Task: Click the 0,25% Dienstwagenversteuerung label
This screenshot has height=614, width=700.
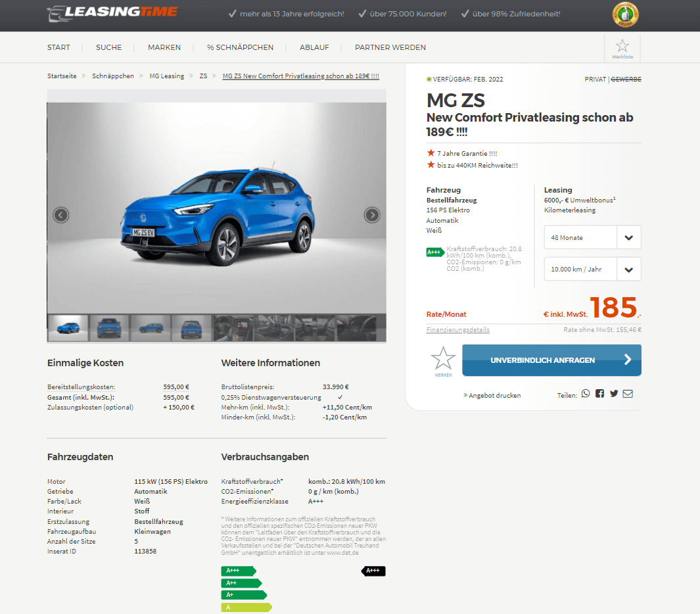Action: [x=271, y=397]
